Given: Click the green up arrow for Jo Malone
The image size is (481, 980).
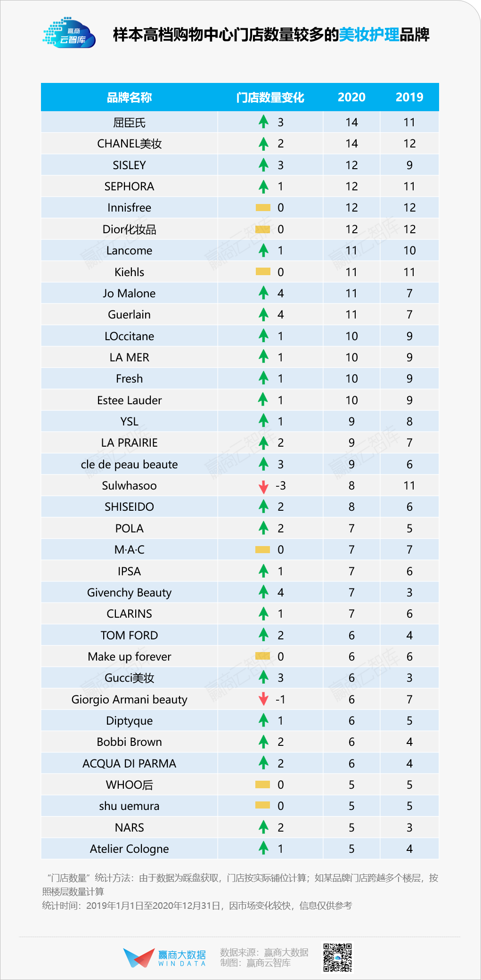Looking at the screenshot, I should coord(263,293).
